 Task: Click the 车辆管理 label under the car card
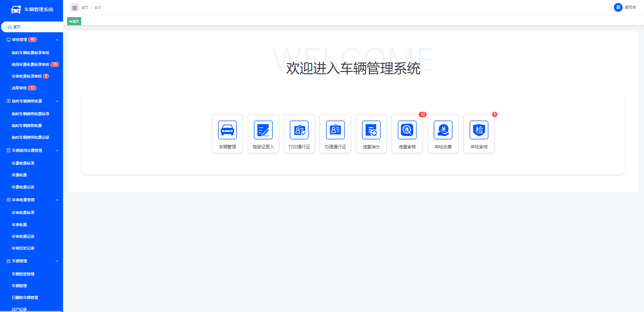point(227,147)
